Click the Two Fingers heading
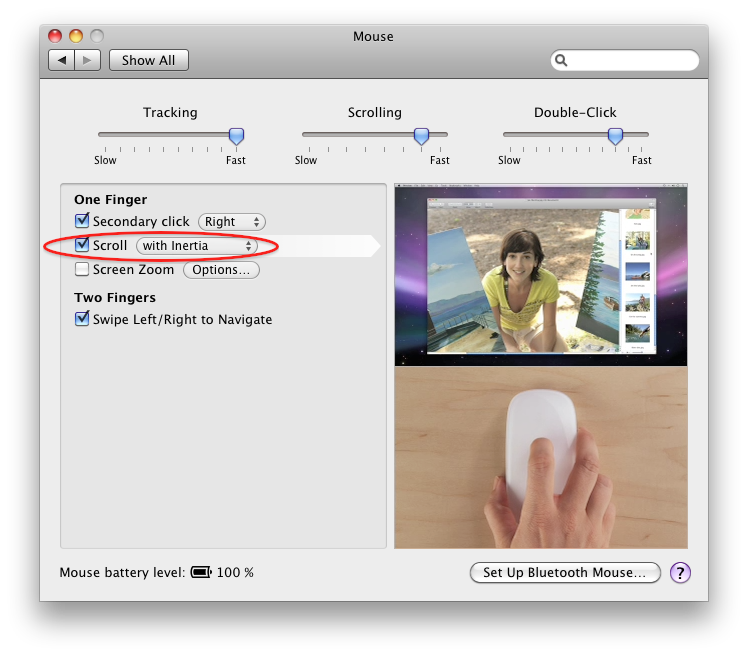Screen dimensions: 748x656 (x=115, y=298)
